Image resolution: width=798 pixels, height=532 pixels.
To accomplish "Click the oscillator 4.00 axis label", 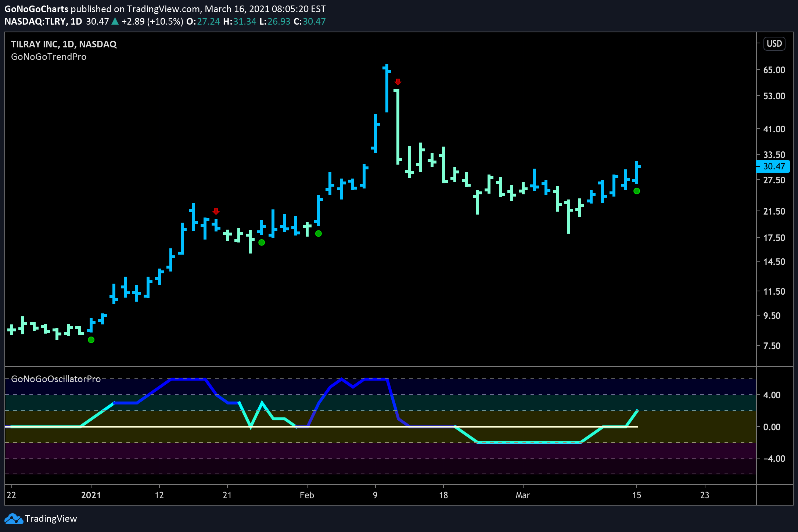I will (772, 395).
